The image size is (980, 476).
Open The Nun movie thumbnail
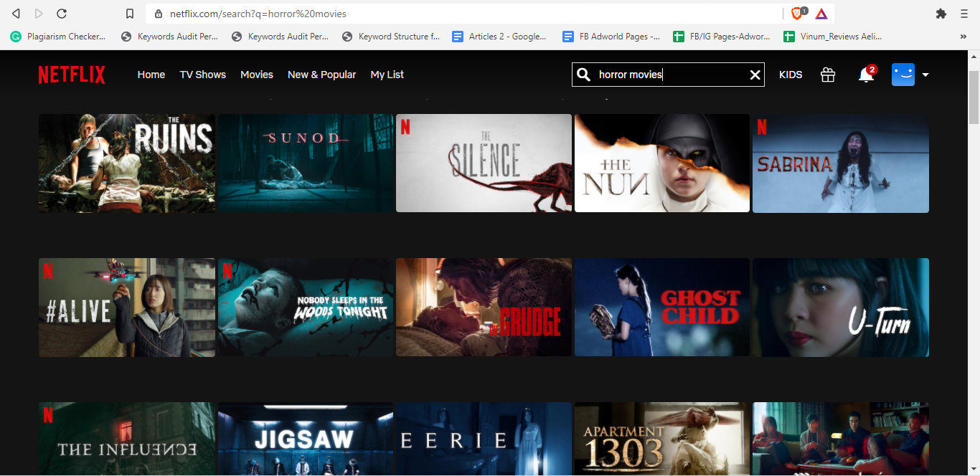[662, 163]
